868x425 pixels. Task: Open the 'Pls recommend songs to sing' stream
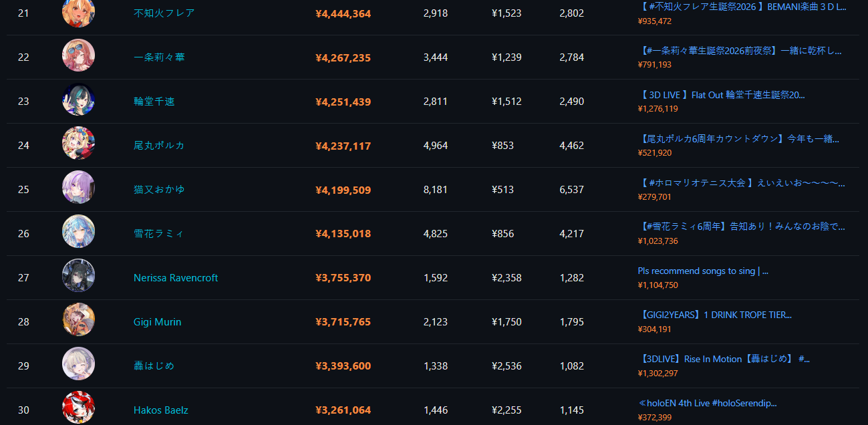click(703, 271)
